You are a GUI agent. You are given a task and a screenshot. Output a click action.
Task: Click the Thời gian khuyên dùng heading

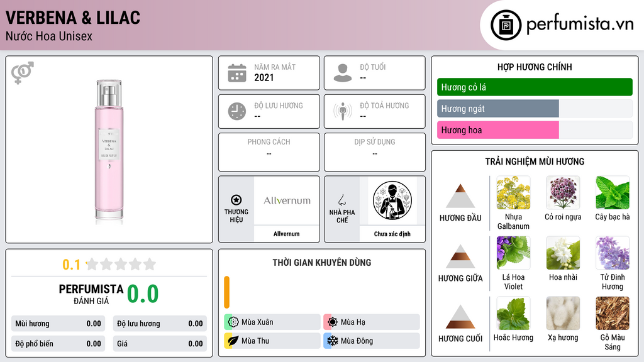click(x=321, y=262)
